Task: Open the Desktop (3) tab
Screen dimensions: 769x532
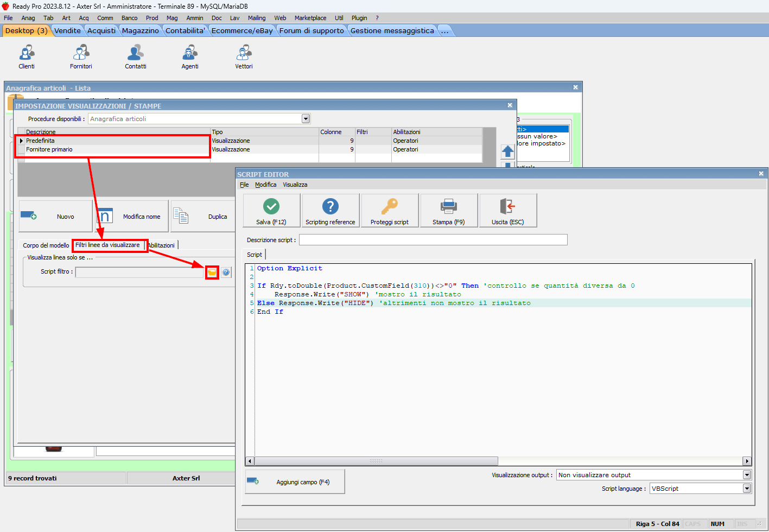Action: pyautogui.click(x=26, y=30)
